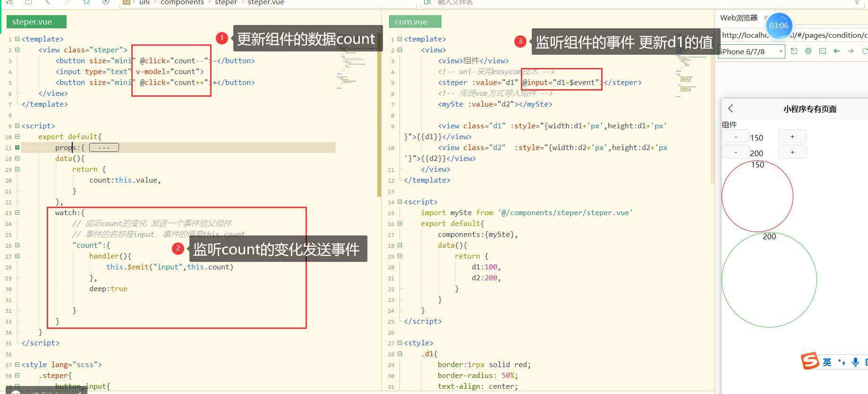Close the Web浏览器 tab

(766, 17)
